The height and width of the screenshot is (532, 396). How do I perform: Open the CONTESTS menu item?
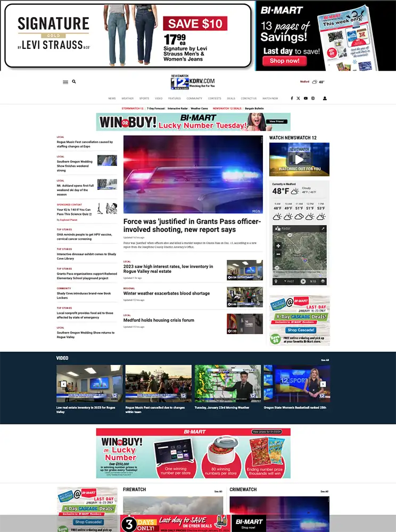tap(214, 98)
